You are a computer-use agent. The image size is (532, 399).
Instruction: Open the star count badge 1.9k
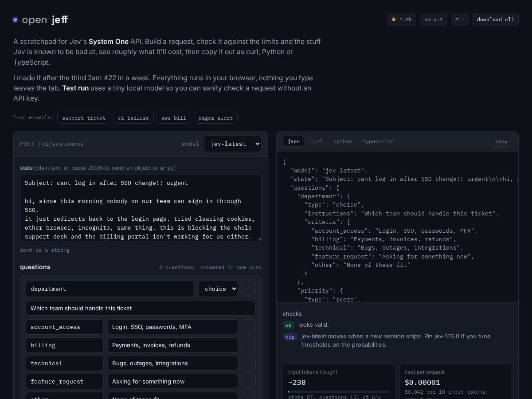click(x=401, y=20)
